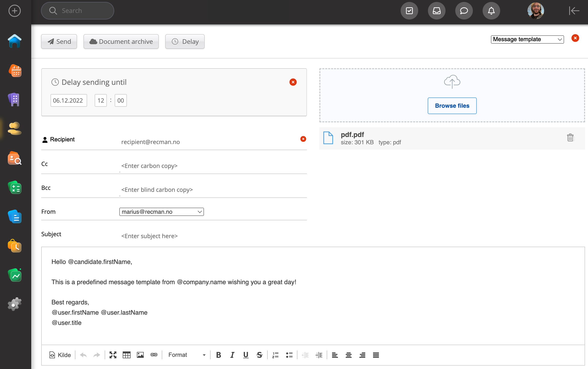Toggle italic text formatting
Screen dimensions: 588x369
[x=232, y=355]
